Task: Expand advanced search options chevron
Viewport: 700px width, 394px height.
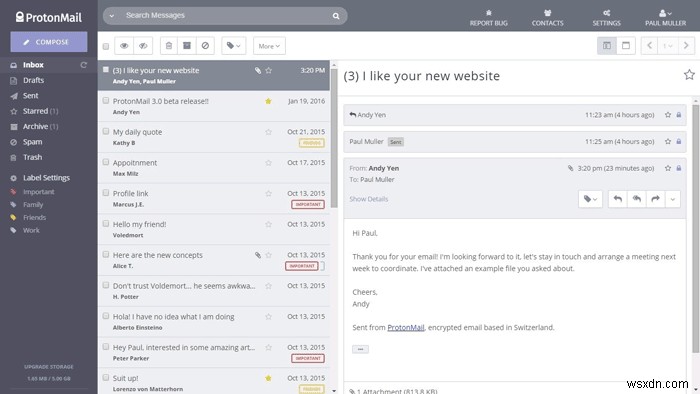Action: [112, 16]
